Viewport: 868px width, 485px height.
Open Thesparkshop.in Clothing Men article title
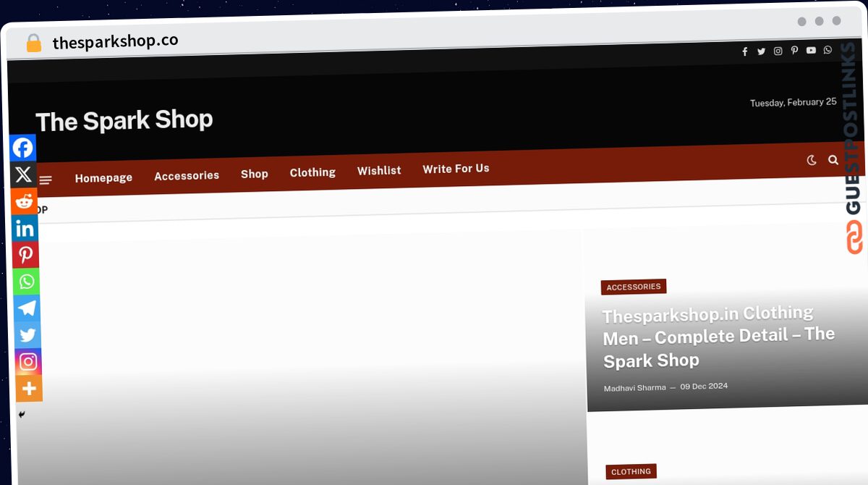coord(719,337)
